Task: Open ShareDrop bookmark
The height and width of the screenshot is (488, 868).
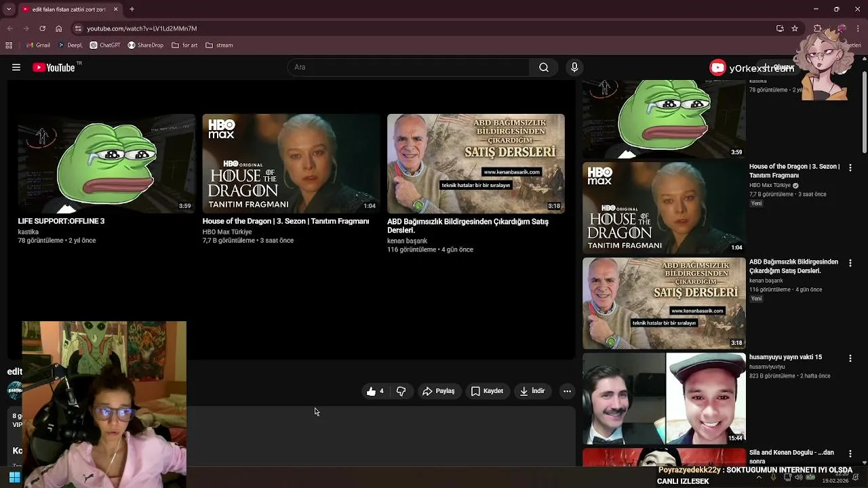Action: 146,45
